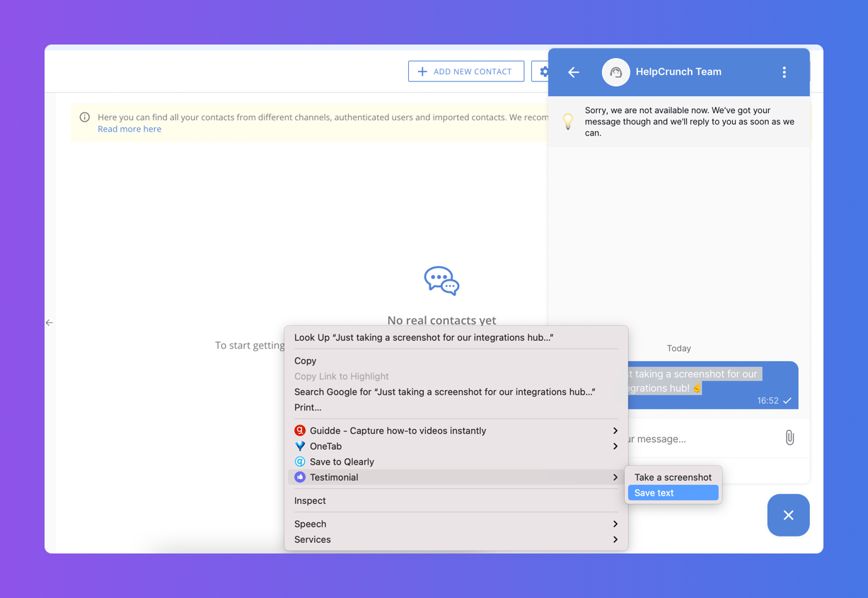Viewport: 868px width, 598px height.
Task: Click the HelpCrunch Team title text
Action: tap(678, 71)
